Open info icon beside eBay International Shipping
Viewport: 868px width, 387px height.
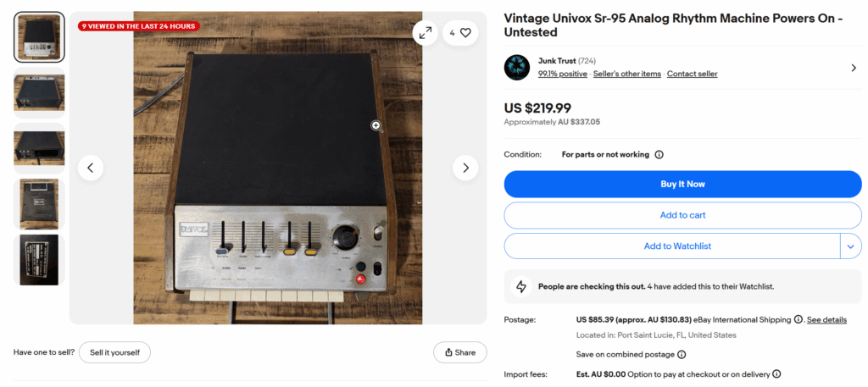(x=798, y=319)
